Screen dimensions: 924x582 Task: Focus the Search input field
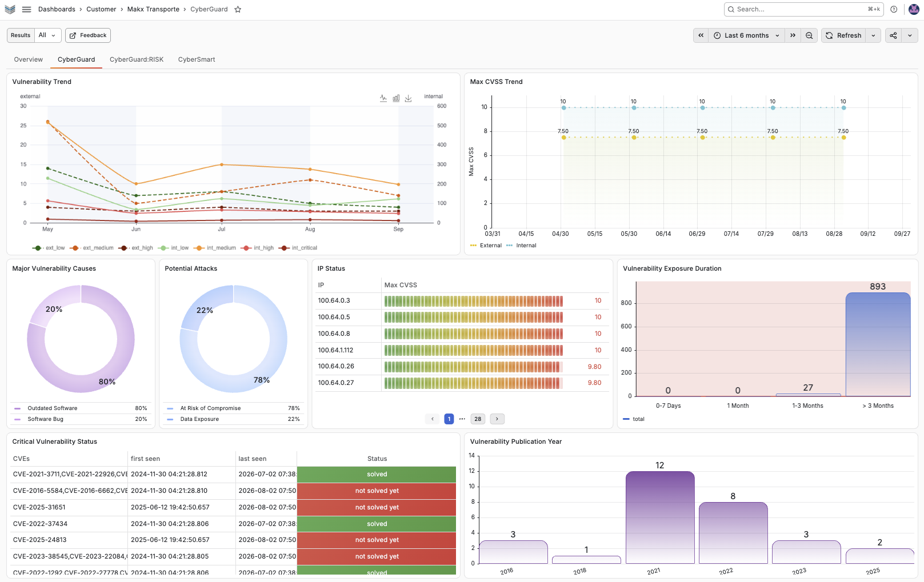pos(804,9)
